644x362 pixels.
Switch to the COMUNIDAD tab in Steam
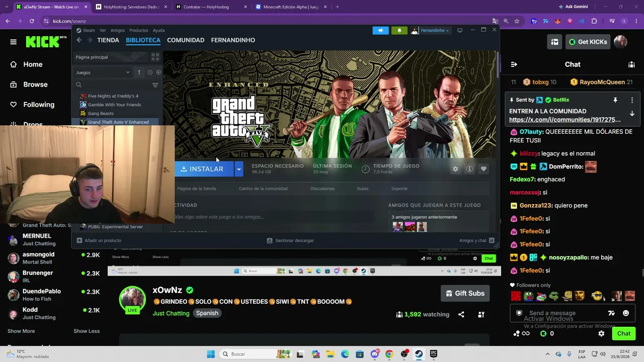[186, 40]
